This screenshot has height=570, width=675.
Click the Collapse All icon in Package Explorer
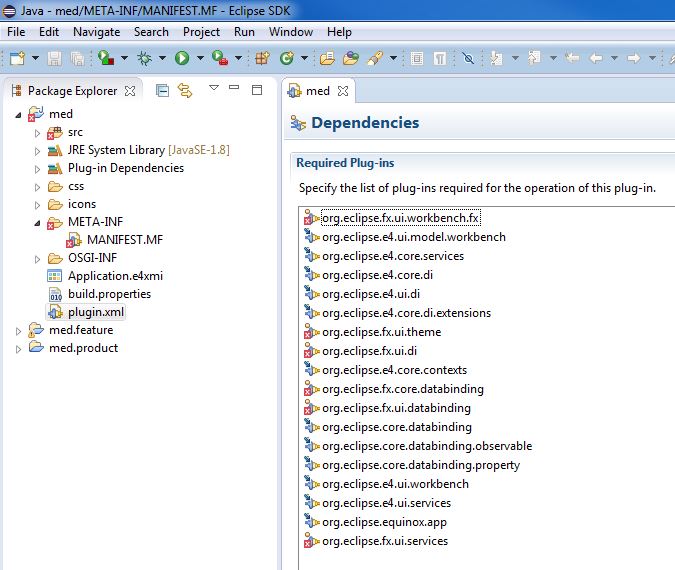click(162, 90)
